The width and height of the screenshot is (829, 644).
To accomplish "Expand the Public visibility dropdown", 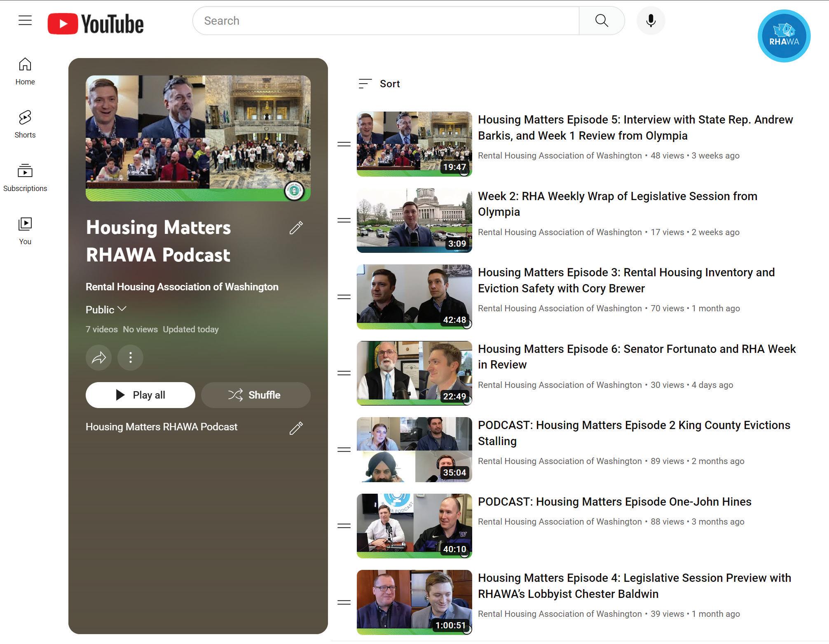I will 106,310.
